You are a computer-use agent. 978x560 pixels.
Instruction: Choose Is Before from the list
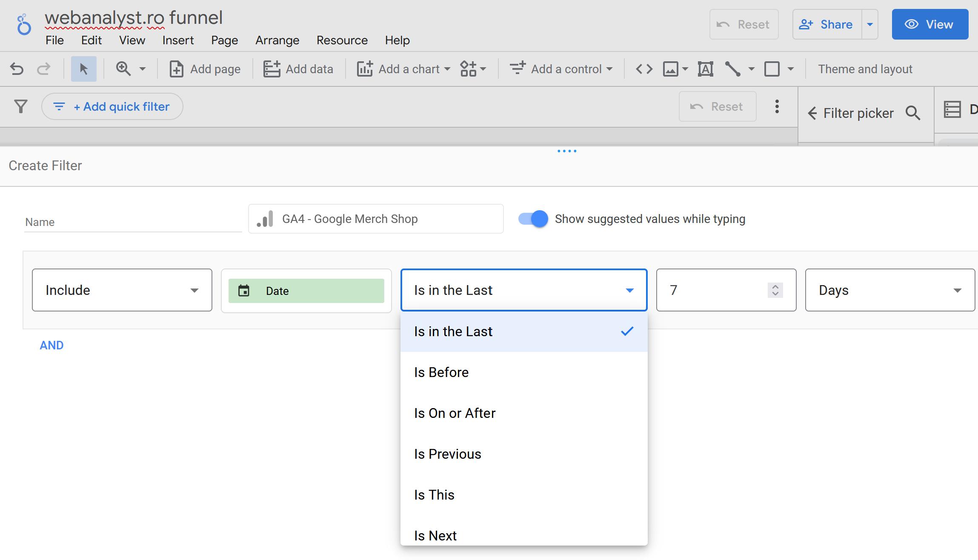point(524,372)
